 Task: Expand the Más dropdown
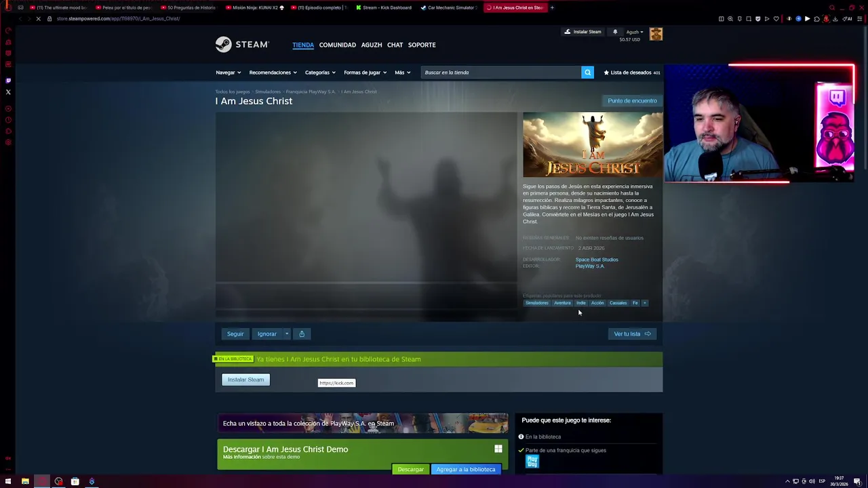pyautogui.click(x=402, y=73)
